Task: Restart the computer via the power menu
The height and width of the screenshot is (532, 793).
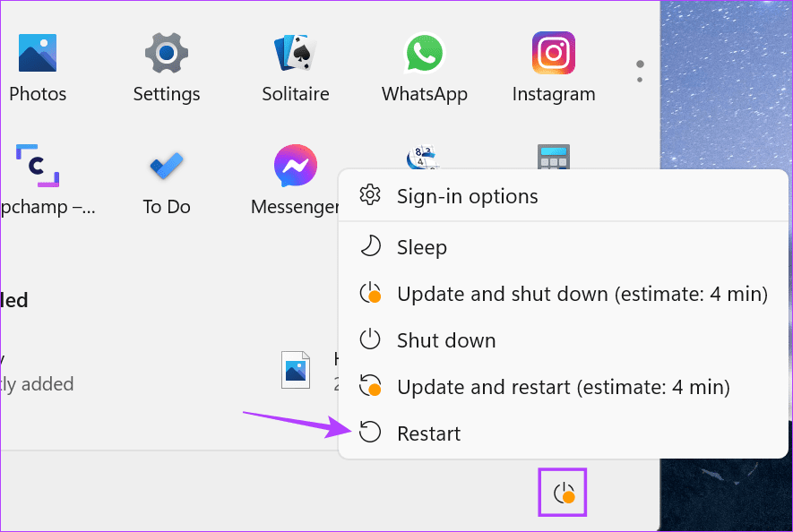Action: point(429,433)
